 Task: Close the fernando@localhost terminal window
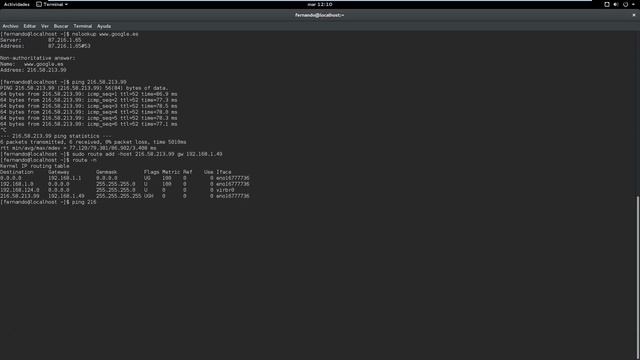pos(633,15)
